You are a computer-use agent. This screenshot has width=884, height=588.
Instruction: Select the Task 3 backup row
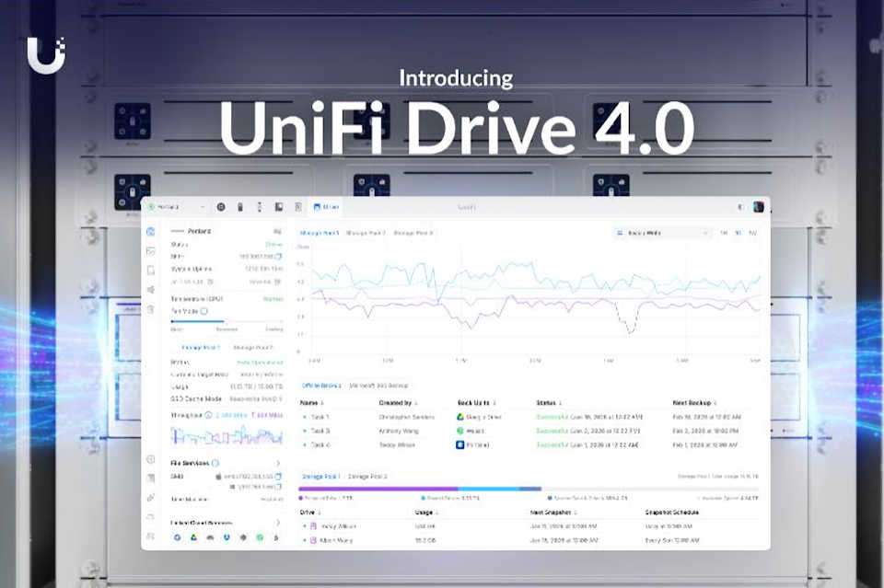click(x=529, y=431)
